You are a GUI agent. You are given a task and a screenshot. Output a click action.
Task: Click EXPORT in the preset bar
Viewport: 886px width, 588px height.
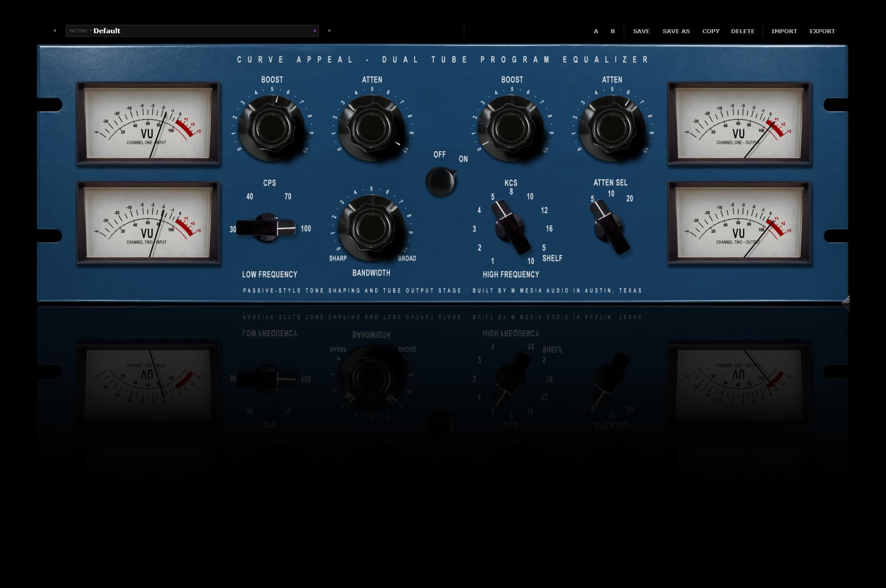pyautogui.click(x=822, y=31)
